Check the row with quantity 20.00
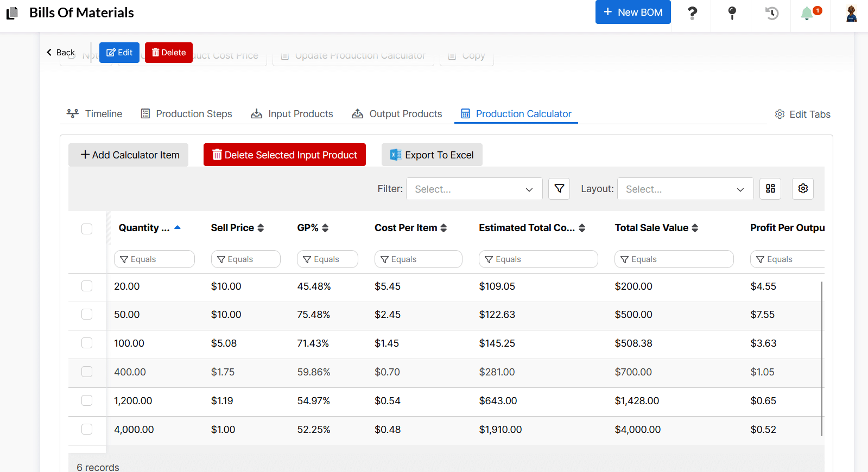Image resolution: width=868 pixels, height=472 pixels. [87, 286]
